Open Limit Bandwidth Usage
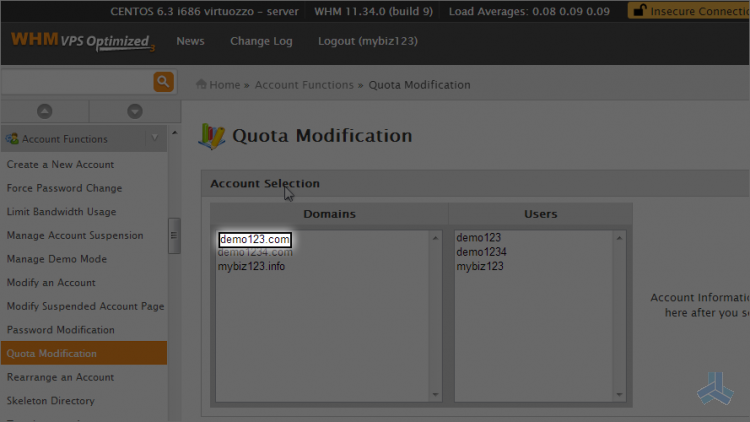 click(61, 211)
